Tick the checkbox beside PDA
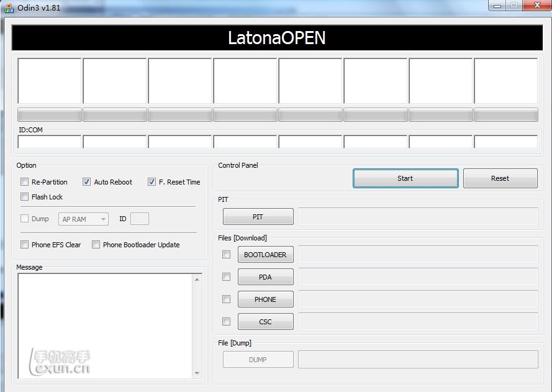The height and width of the screenshot is (392, 552). click(227, 277)
